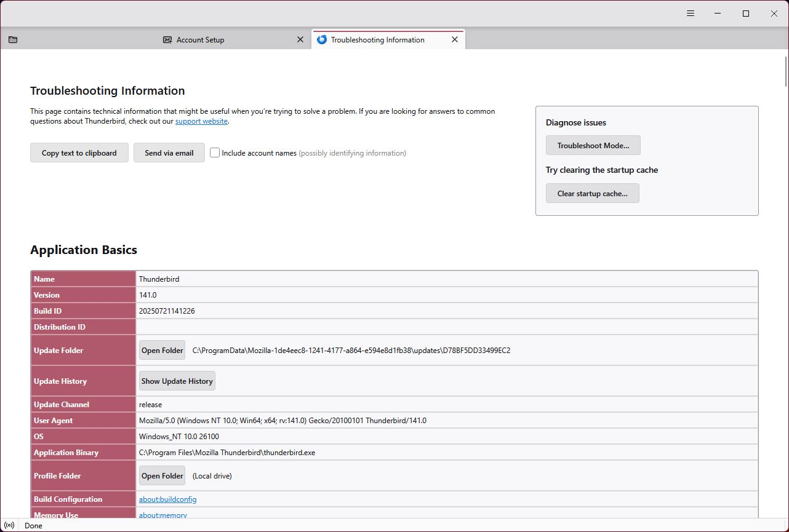Close the Account Setup tab
Image resolution: width=789 pixels, height=532 pixels.
(x=300, y=40)
